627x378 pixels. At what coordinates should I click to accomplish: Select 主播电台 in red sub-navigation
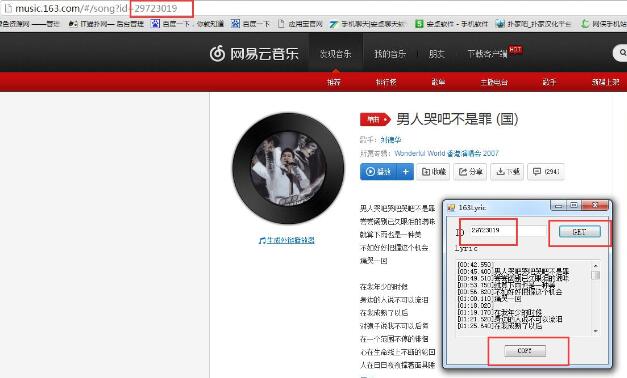click(494, 82)
